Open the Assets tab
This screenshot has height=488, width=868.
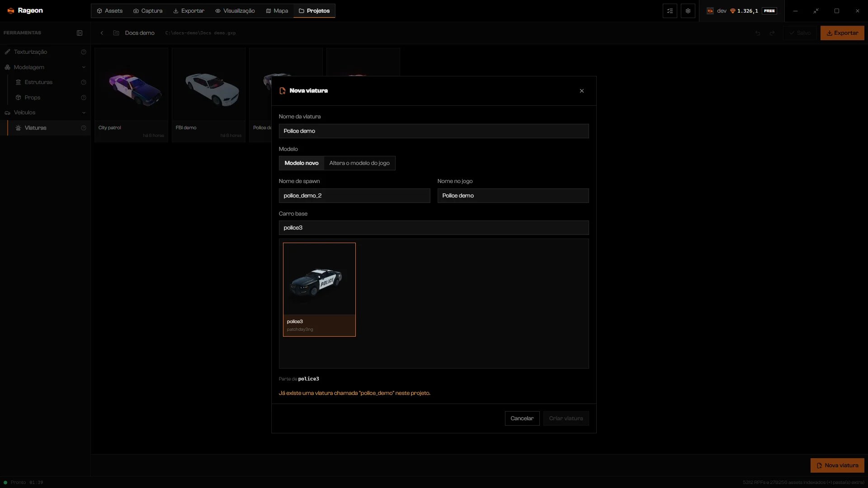pyautogui.click(x=109, y=11)
